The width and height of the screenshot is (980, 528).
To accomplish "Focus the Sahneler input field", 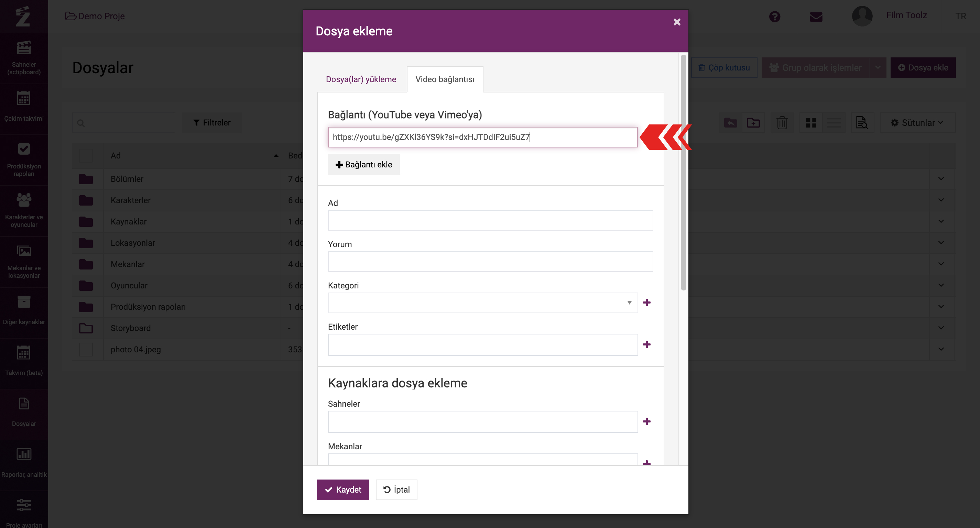I will (x=482, y=421).
